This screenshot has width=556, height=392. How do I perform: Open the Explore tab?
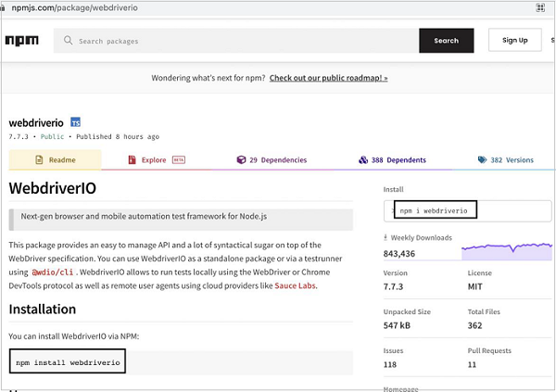158,159
